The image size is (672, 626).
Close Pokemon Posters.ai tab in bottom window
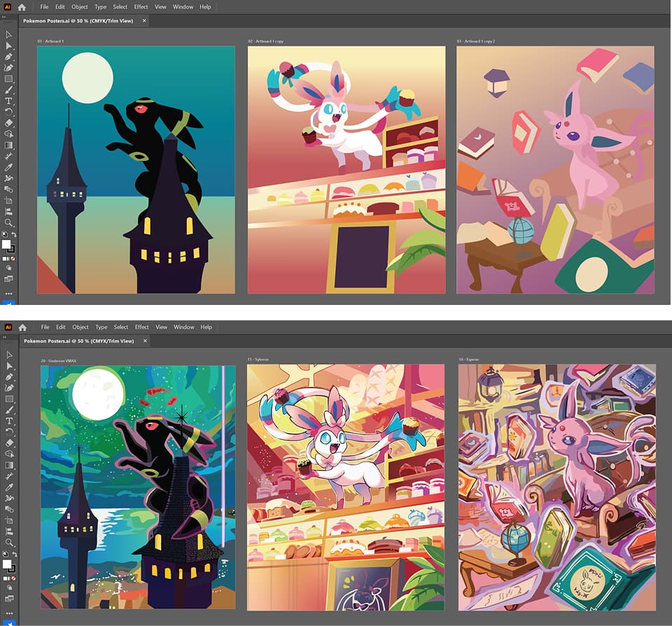click(x=145, y=341)
